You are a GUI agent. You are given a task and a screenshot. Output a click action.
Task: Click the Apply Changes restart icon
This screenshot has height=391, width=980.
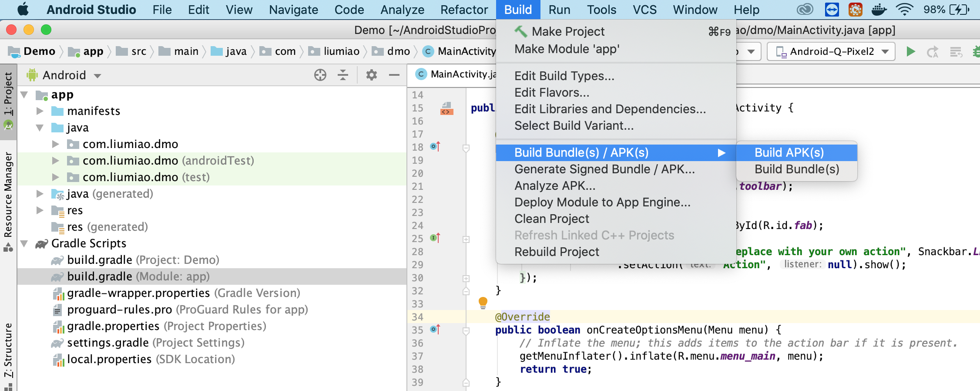932,52
